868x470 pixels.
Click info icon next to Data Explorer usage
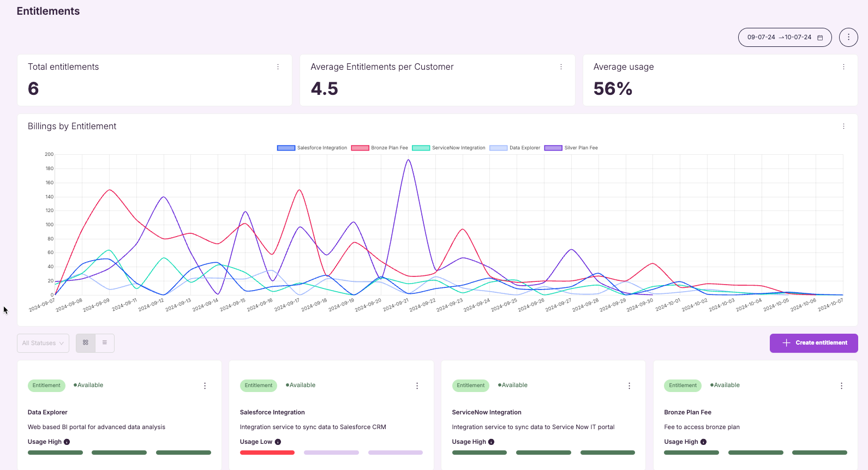(x=67, y=442)
